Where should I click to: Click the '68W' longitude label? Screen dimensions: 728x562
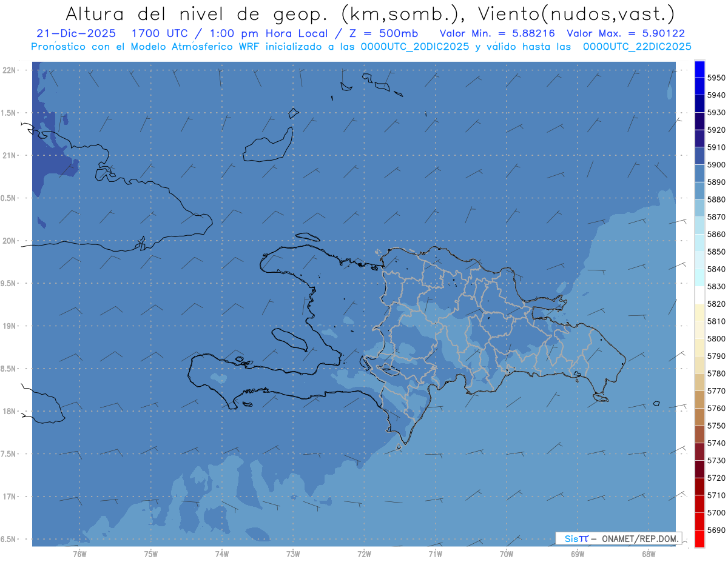tap(648, 554)
